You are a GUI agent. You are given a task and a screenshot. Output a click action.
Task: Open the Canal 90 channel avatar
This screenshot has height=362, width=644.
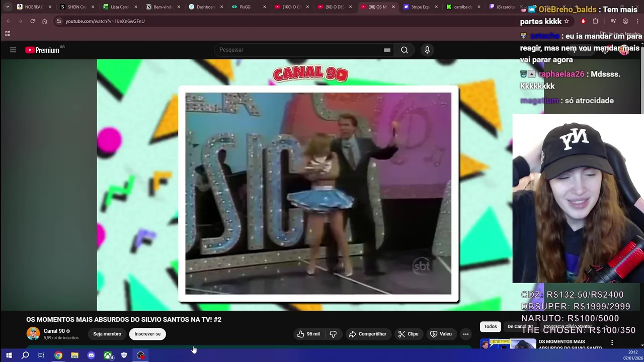(33, 334)
